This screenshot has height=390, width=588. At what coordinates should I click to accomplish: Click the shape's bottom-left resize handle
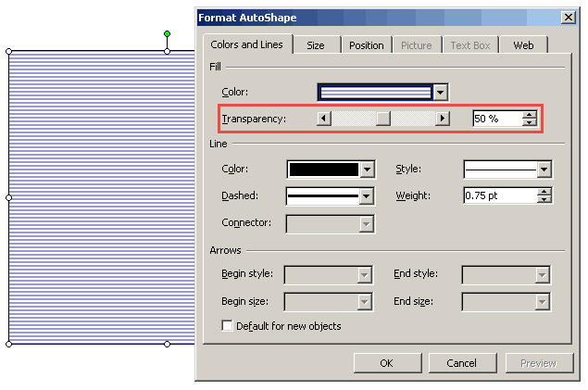pyautogui.click(x=9, y=344)
